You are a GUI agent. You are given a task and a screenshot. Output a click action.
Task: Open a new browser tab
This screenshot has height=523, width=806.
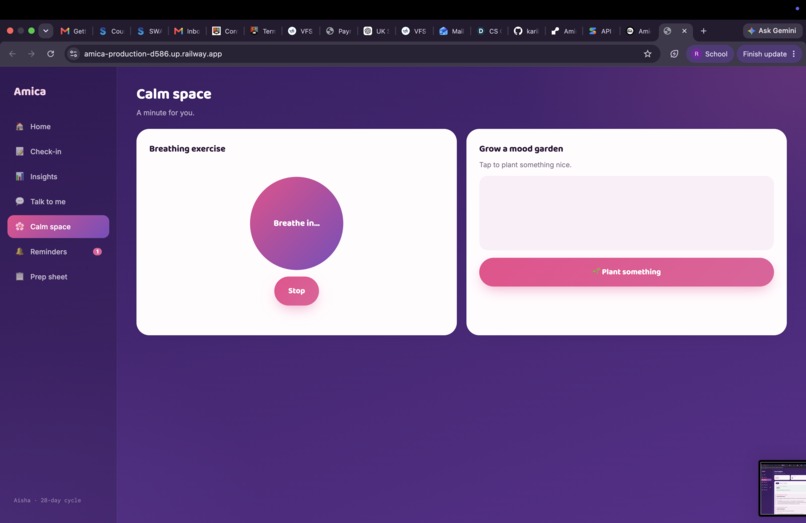[703, 31]
